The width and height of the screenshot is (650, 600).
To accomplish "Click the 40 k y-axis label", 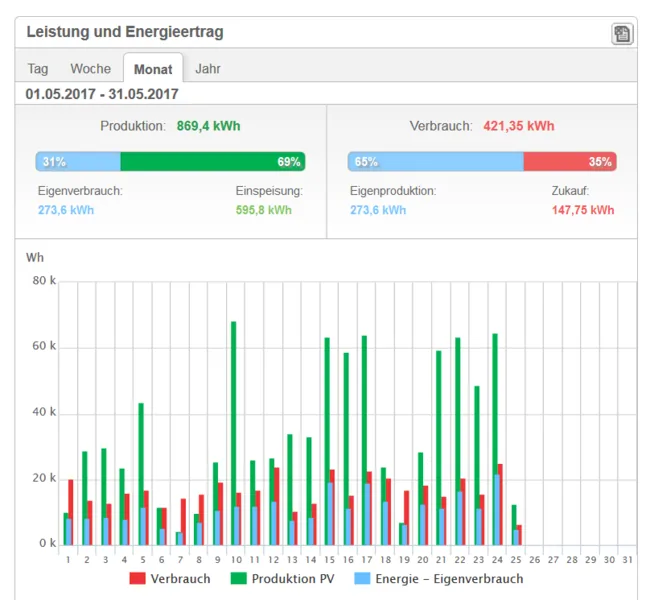I will coord(44,412).
